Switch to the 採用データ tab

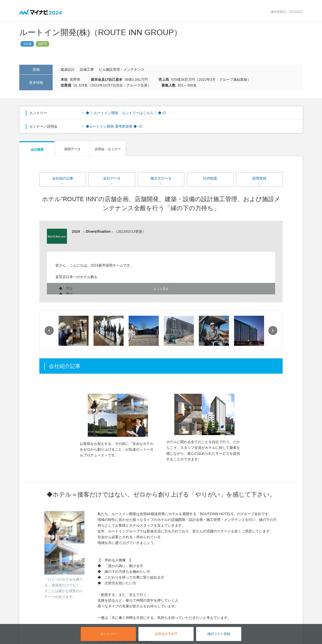(x=72, y=149)
